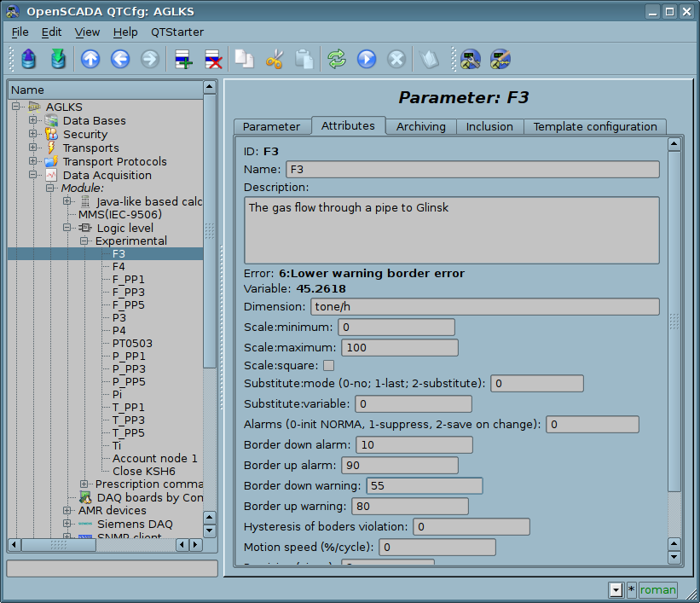Expand the Data Bases node
The width and height of the screenshot is (700, 603).
(32, 119)
